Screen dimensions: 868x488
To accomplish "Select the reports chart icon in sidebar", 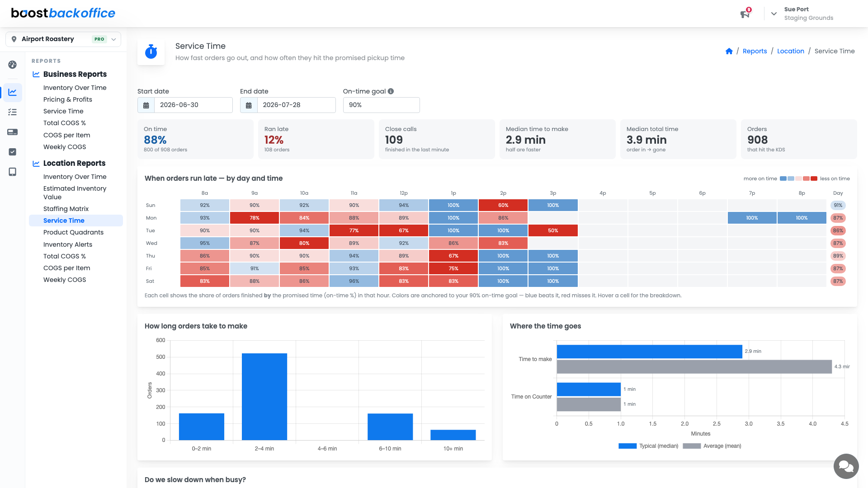I will pyautogui.click(x=13, y=92).
